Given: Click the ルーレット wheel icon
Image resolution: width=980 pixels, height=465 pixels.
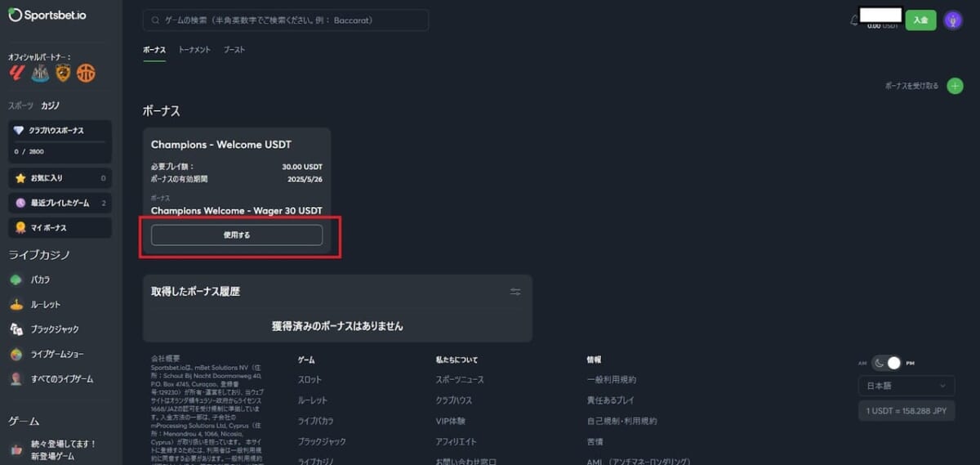Looking at the screenshot, I should tap(16, 304).
